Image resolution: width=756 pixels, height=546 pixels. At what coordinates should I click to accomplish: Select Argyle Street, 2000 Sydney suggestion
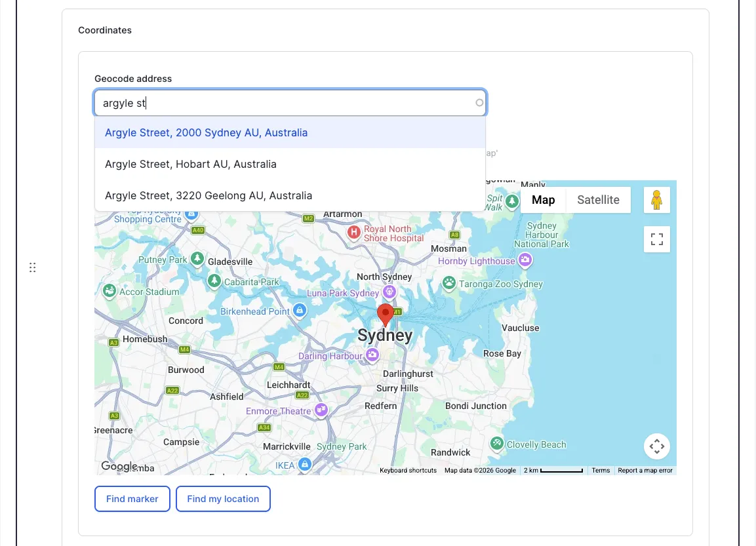pos(290,132)
